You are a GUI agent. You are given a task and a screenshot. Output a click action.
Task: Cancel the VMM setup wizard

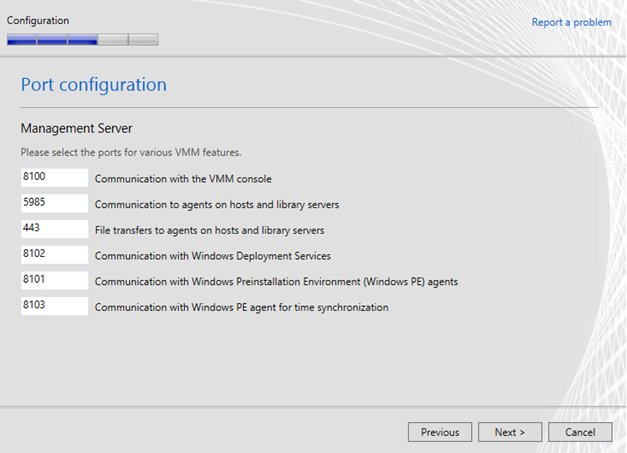coord(580,432)
